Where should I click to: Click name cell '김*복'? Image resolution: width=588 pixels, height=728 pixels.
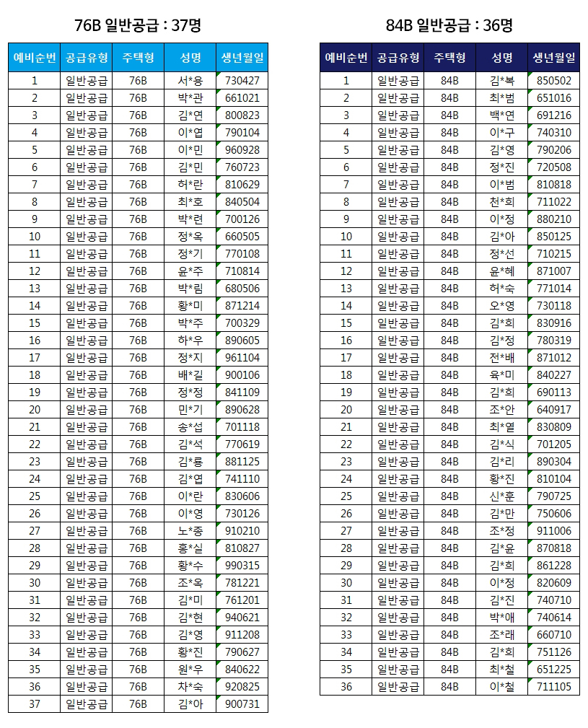pyautogui.click(x=501, y=81)
